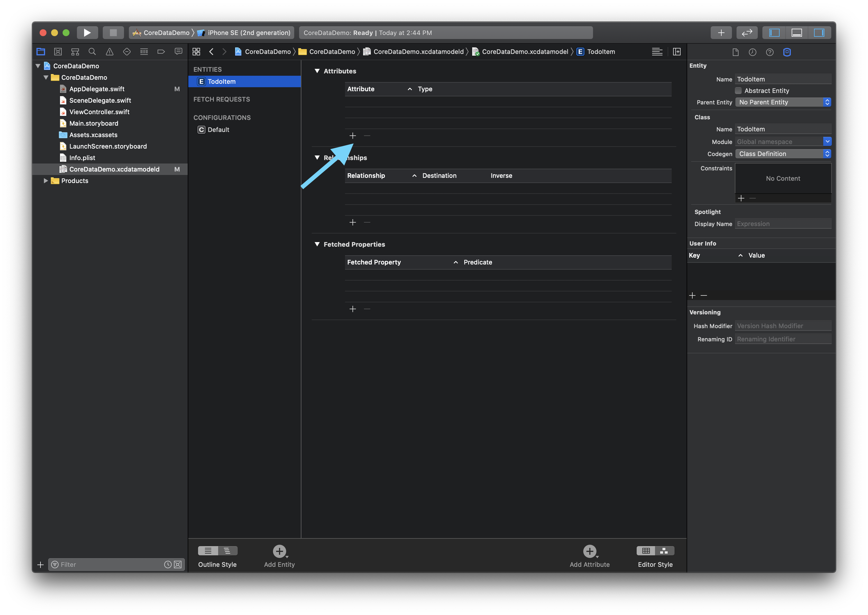Add a fetched property with plus
The image size is (868, 615).
pyautogui.click(x=353, y=309)
